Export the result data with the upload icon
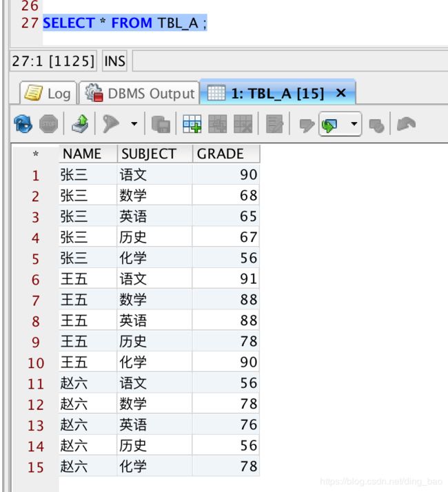The image size is (448, 492). (80, 124)
